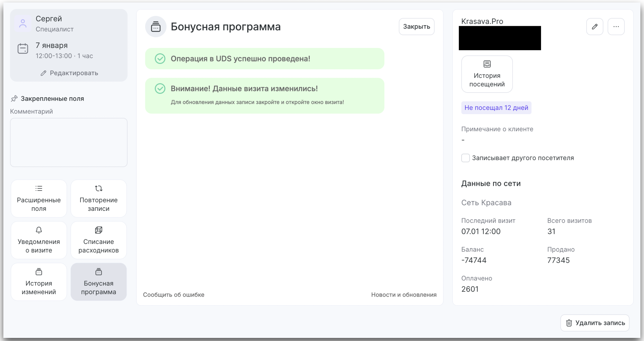Select the Бонусная программа tile
Image resolution: width=644 pixels, height=341 pixels.
point(98,282)
